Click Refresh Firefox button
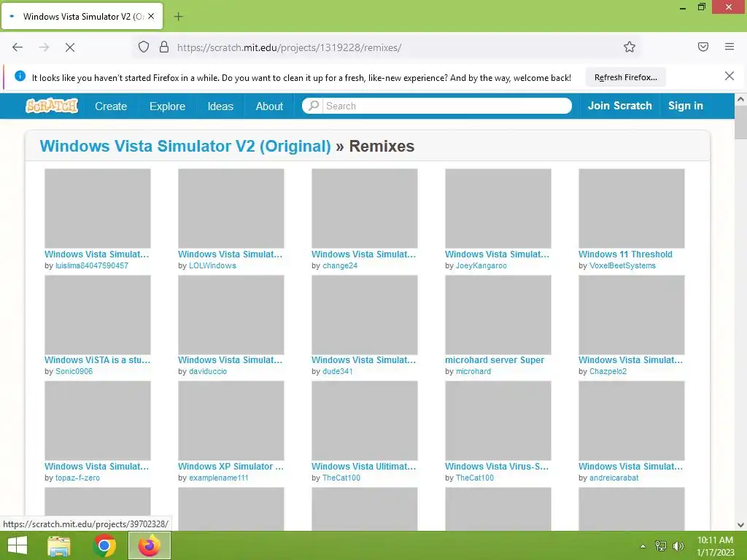Screen dimensions: 747x560 click(625, 77)
